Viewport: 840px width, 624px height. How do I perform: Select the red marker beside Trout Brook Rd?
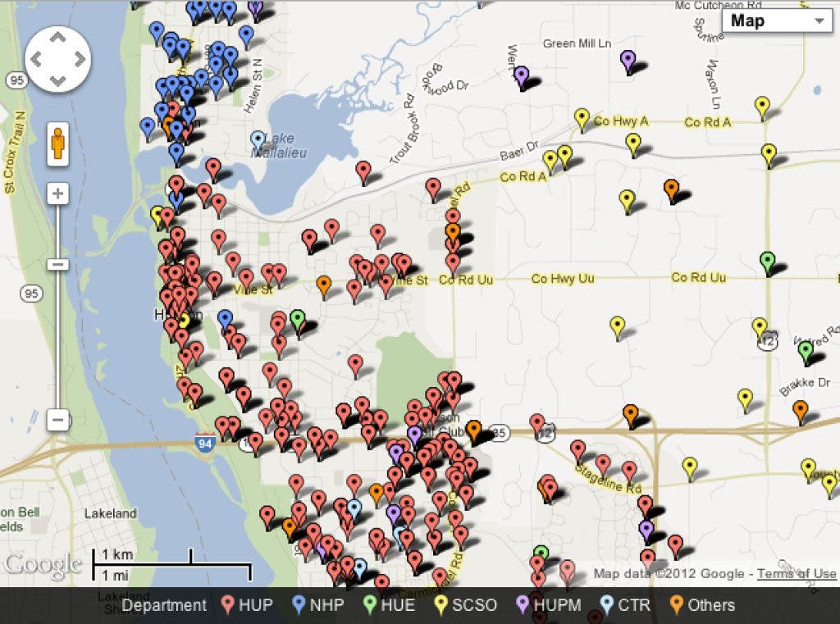click(x=363, y=171)
